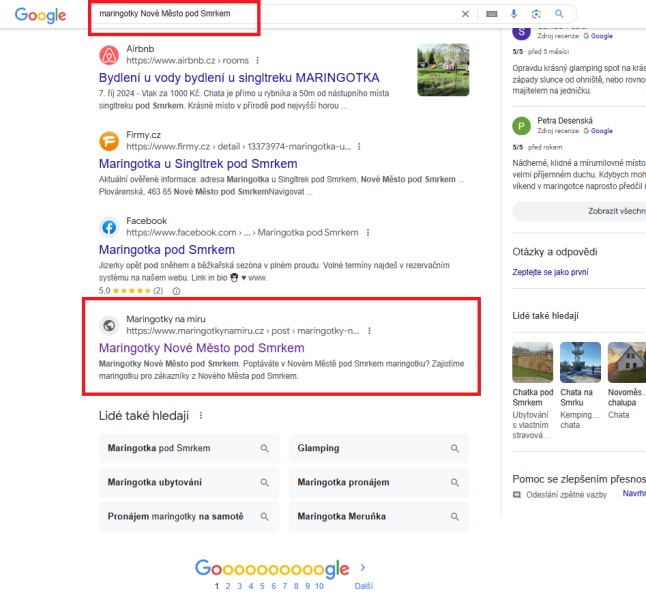Click next arrow beside Gooooogle pagination logo
This screenshot has height=600, width=646.
(x=363, y=567)
